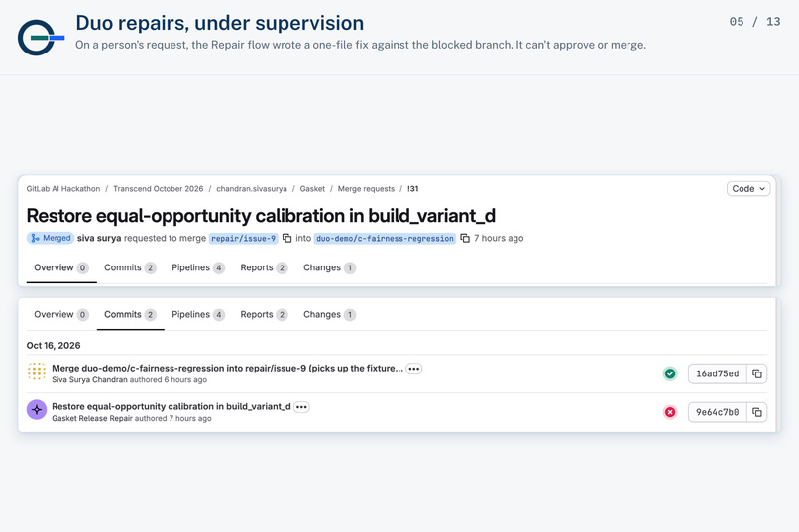Copy commit SHA 9e64c7b0

pos(757,412)
